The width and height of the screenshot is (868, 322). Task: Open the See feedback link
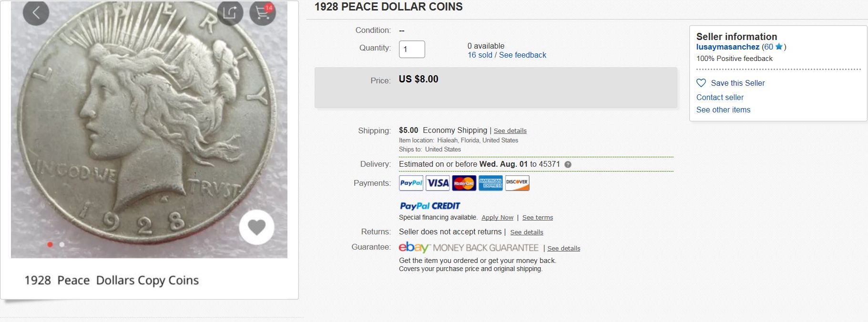point(522,55)
